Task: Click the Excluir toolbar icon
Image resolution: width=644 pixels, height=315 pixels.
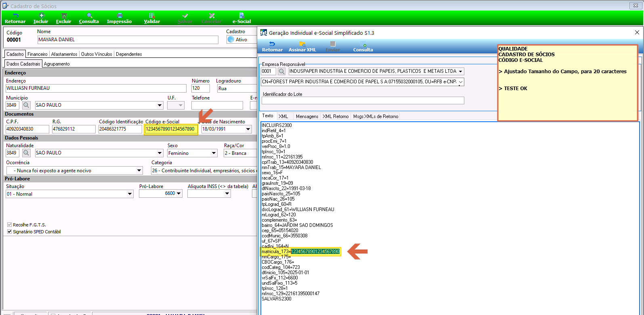Action: point(63,18)
